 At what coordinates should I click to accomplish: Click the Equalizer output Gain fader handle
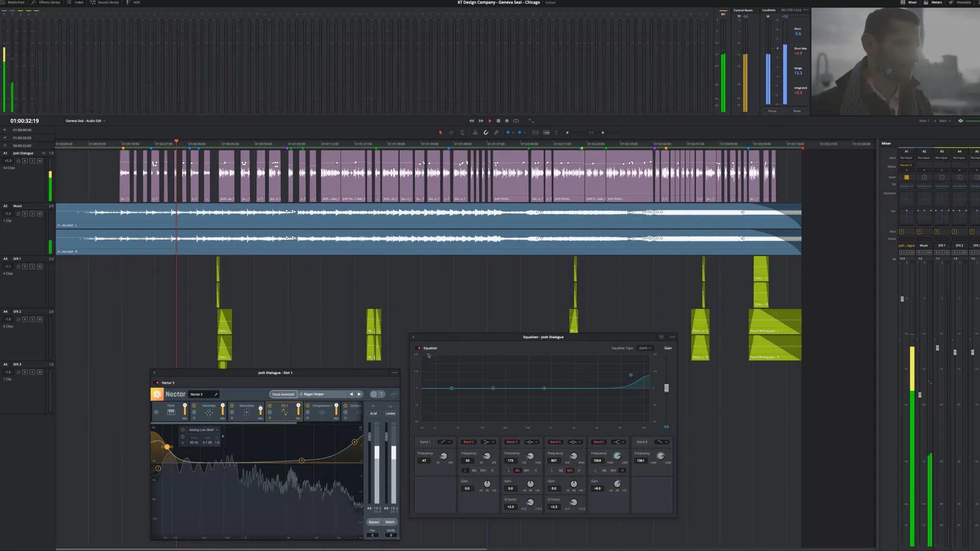(x=666, y=388)
